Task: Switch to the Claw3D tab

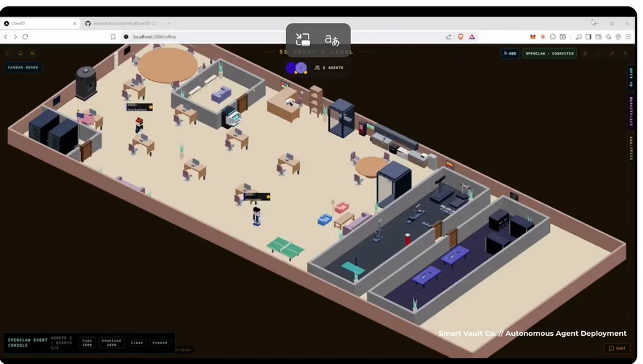Action: [x=40, y=23]
